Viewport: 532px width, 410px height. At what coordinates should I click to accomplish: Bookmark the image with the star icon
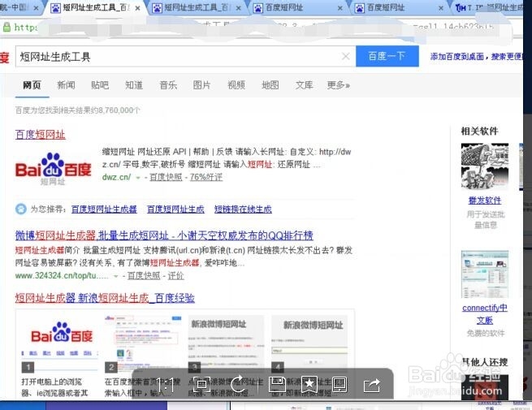point(309,385)
